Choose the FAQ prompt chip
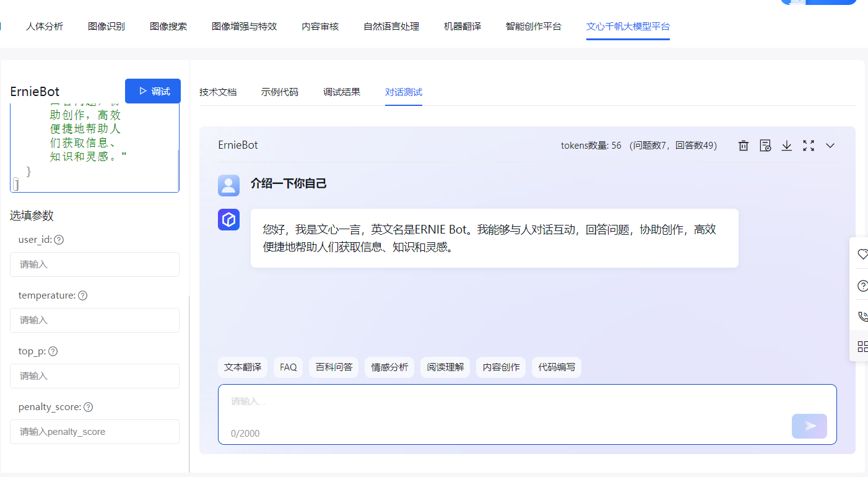868x477 pixels. coord(289,367)
